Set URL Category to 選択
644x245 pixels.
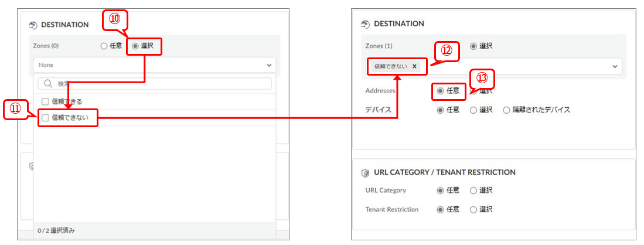click(x=473, y=190)
